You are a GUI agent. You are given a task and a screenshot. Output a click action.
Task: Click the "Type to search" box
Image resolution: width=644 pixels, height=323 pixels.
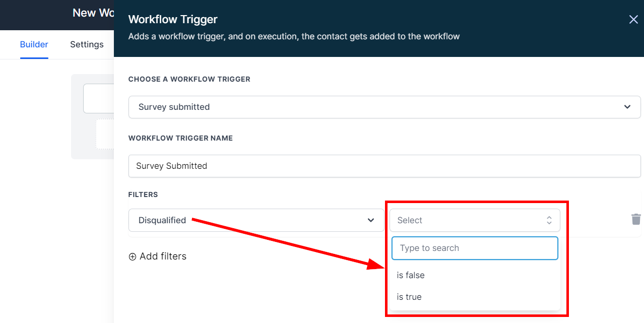coord(474,248)
